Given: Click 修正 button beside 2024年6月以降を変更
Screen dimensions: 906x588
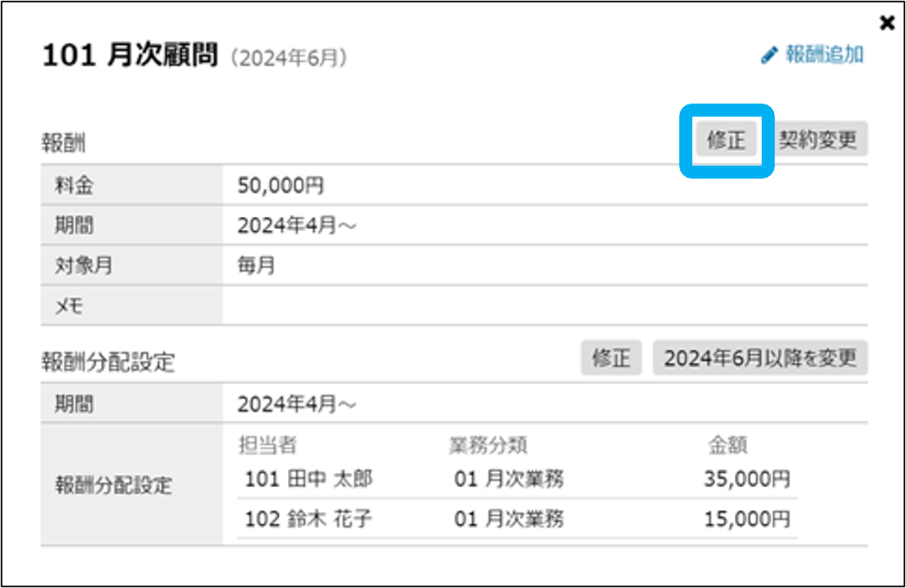Looking at the screenshot, I should 612,359.
